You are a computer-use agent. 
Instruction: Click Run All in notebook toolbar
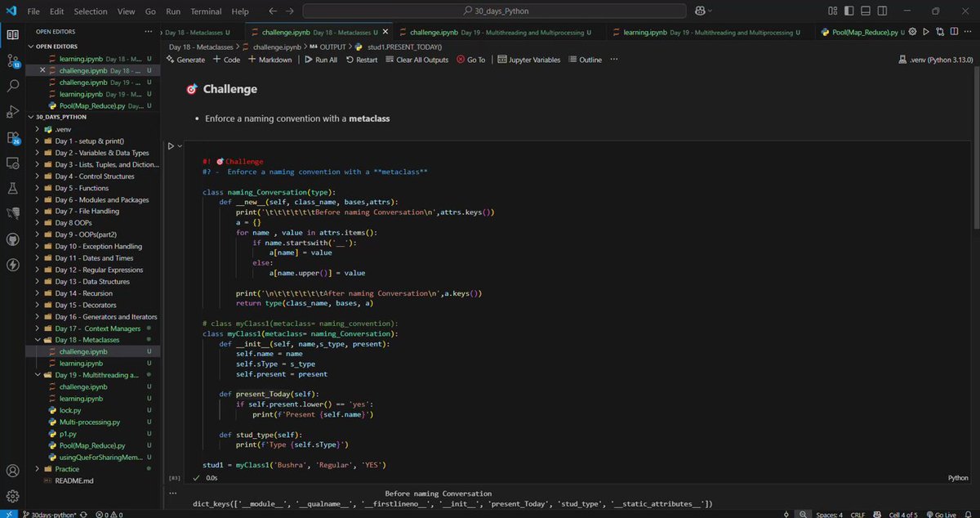[x=321, y=60]
